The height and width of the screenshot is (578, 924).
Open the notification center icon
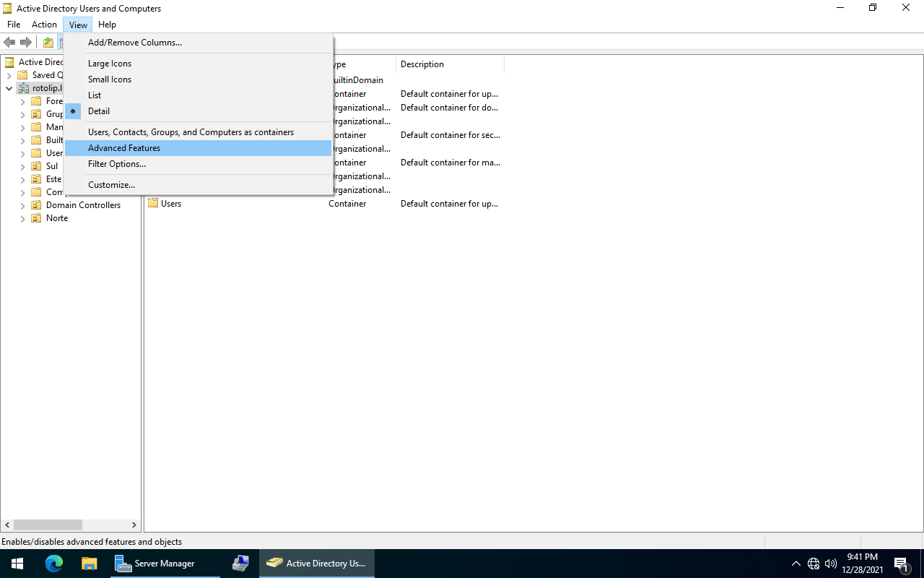(x=901, y=564)
